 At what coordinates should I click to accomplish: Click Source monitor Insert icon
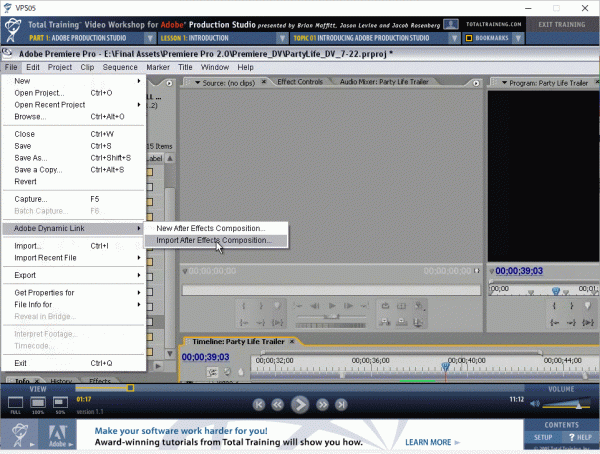pos(385,322)
